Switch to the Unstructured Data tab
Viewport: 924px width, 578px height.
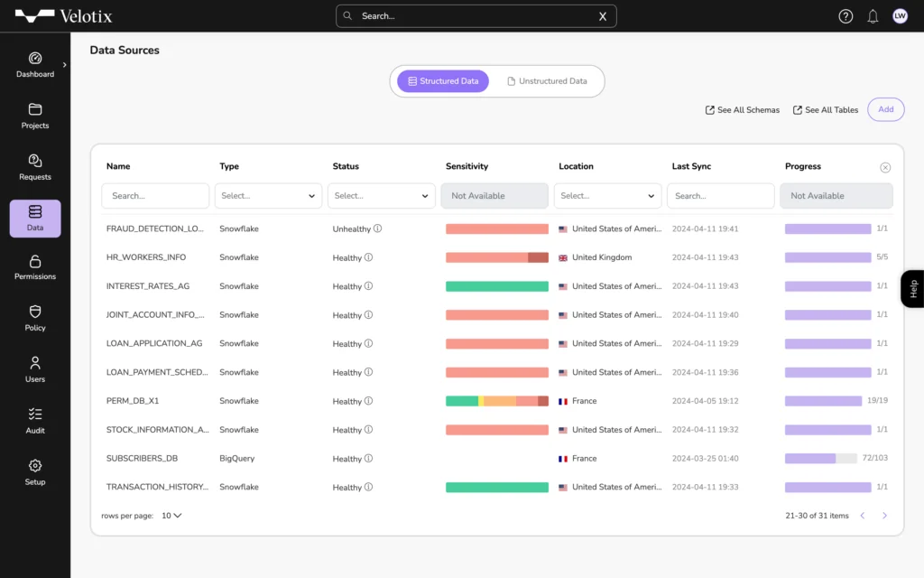click(x=547, y=80)
